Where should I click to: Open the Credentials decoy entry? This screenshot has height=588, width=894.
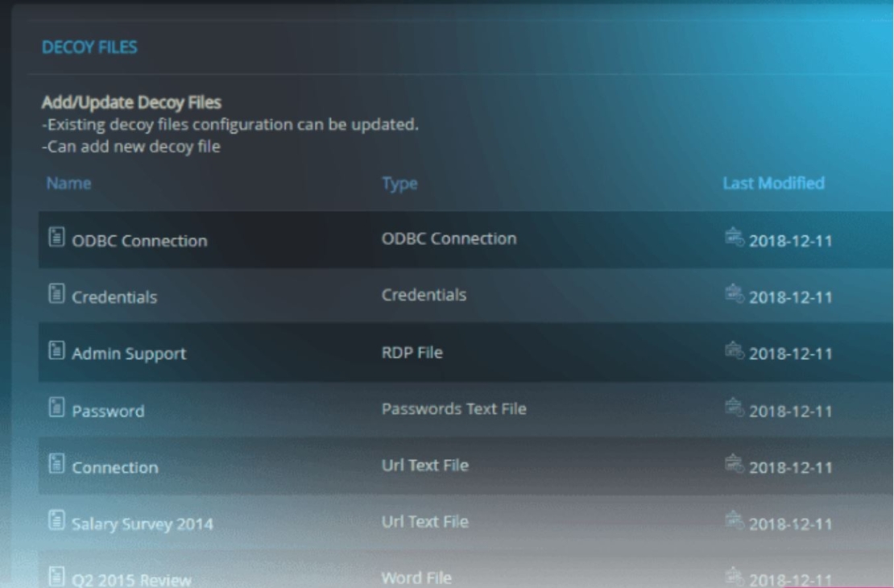(362, 294)
